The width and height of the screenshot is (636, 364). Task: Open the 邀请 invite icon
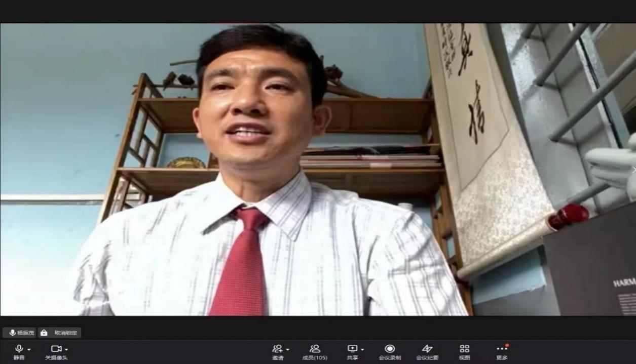click(277, 349)
